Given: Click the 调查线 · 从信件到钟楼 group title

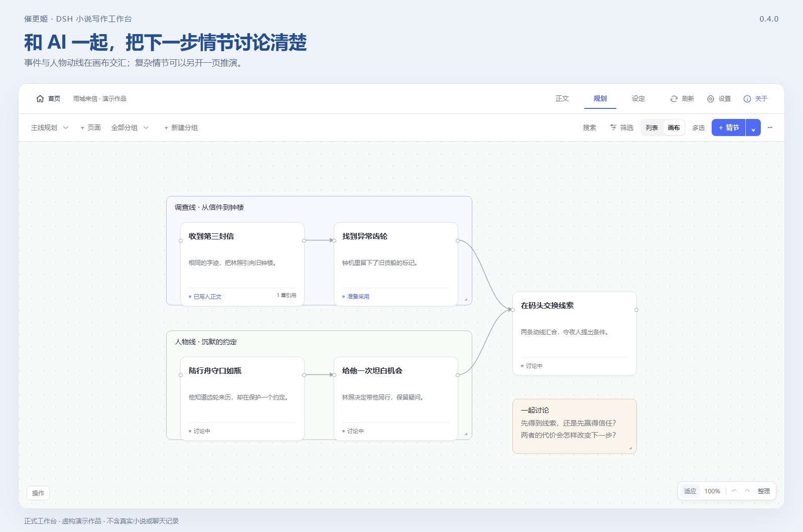Looking at the screenshot, I should [209, 207].
